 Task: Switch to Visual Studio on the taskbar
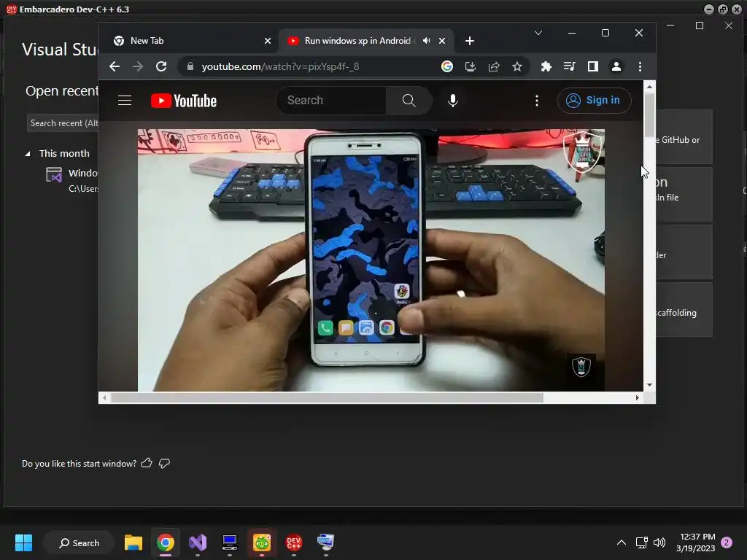[198, 542]
